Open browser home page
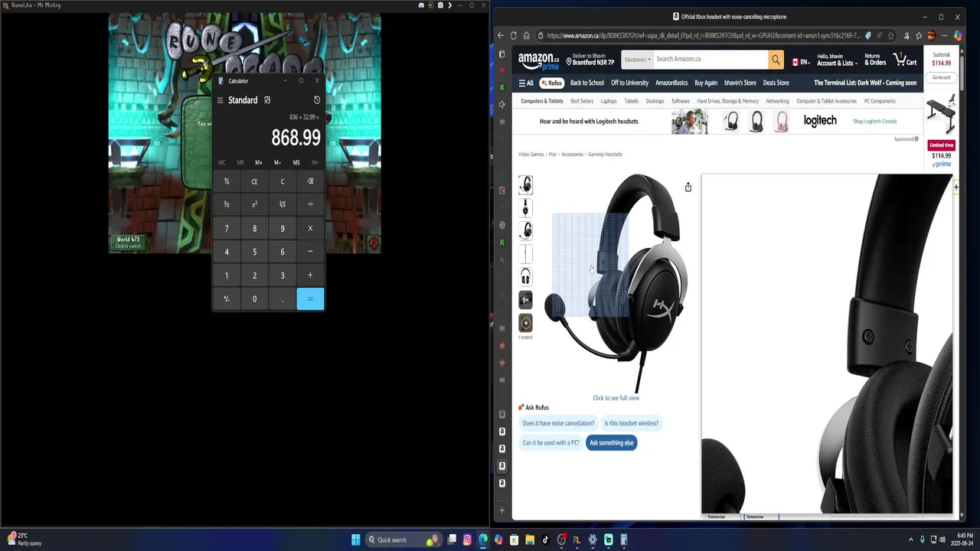The image size is (980, 551). 526,35
